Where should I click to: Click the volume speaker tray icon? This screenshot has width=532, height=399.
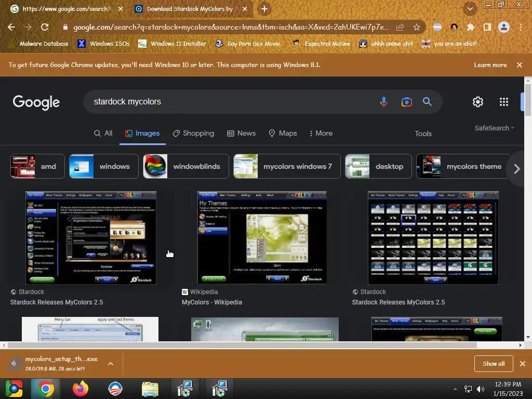point(481,389)
